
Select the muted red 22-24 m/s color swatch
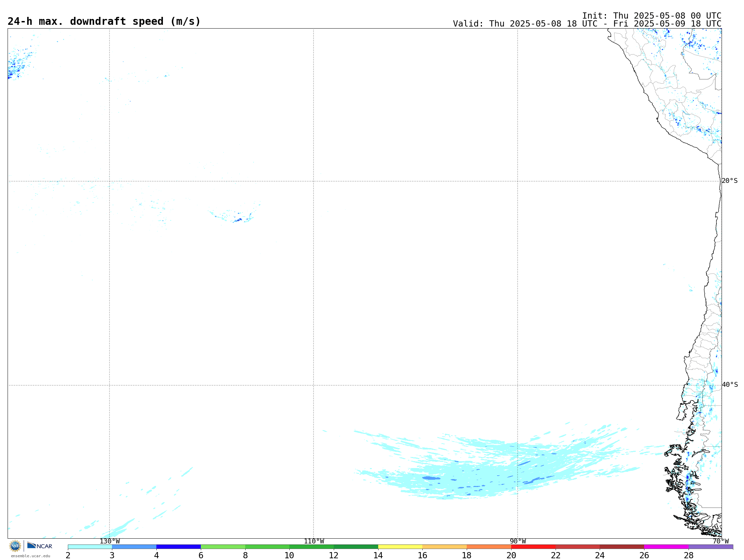[578, 547]
